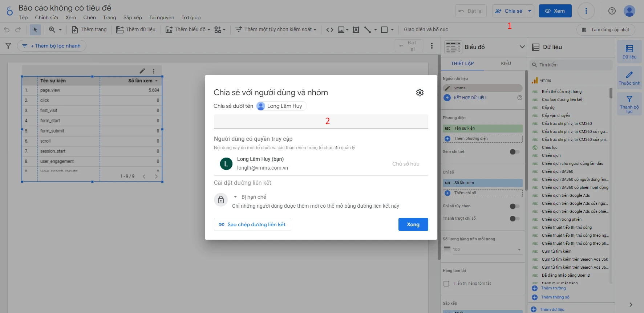Screen dimensions: 644x313
Task: Switch to the KIỂU tab
Action: 506,63
